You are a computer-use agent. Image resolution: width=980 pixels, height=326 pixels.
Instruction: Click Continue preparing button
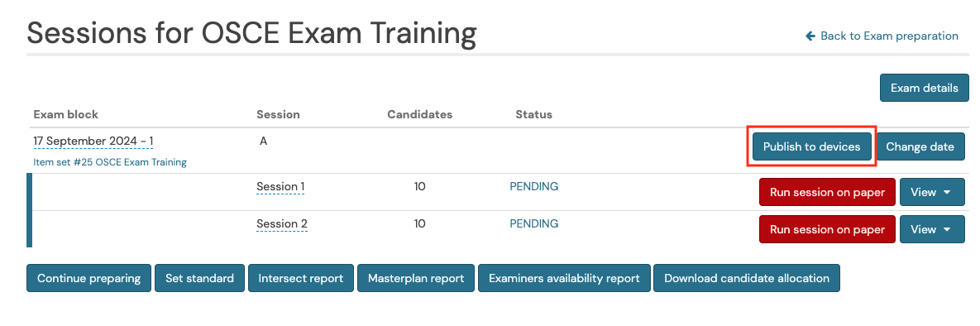click(88, 278)
